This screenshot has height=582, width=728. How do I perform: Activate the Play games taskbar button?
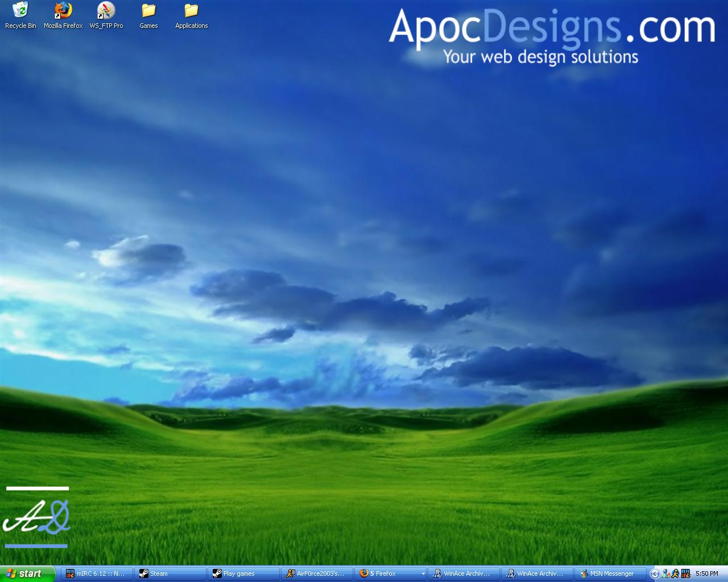tap(243, 573)
